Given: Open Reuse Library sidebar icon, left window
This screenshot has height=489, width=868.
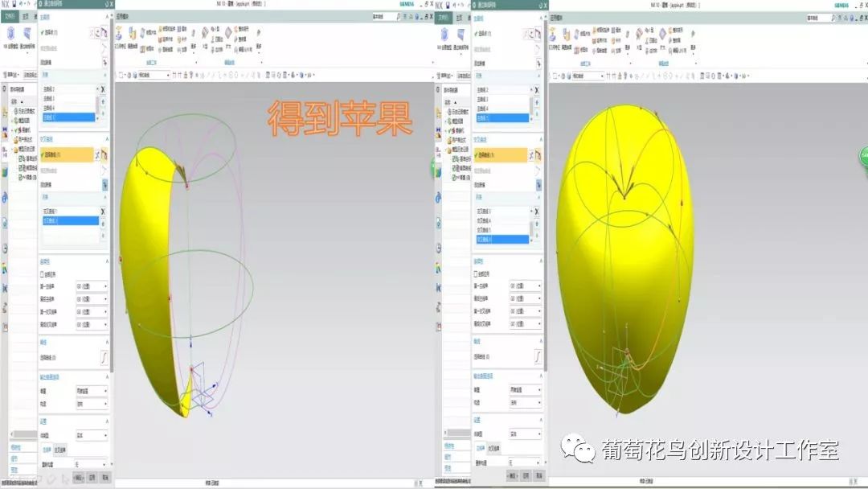Looking at the screenshot, I should point(5,171).
